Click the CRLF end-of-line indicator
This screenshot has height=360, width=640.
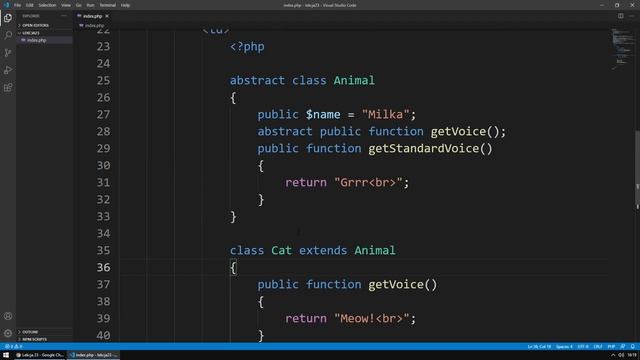point(598,347)
